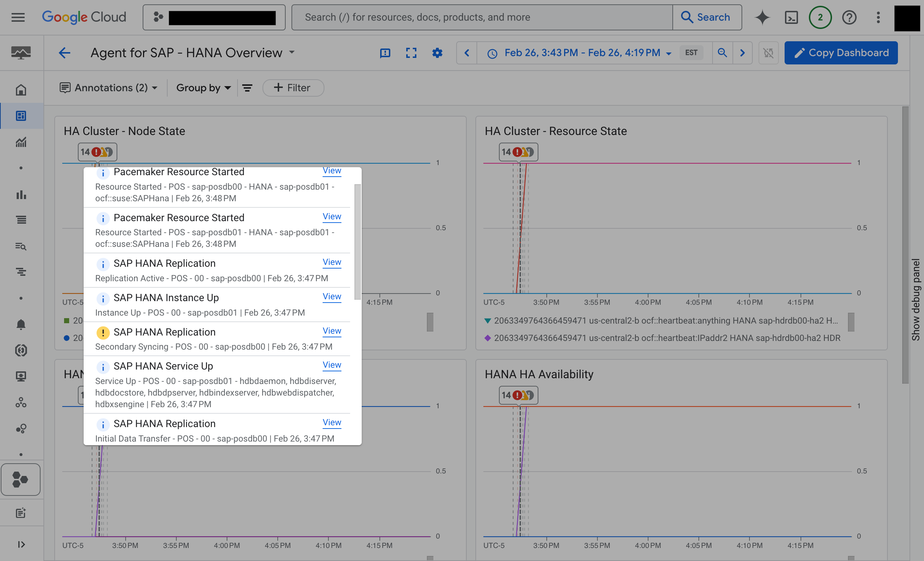Screen dimensions: 924x561
Task: Click the dashboard settings gear icon
Action: pyautogui.click(x=437, y=53)
